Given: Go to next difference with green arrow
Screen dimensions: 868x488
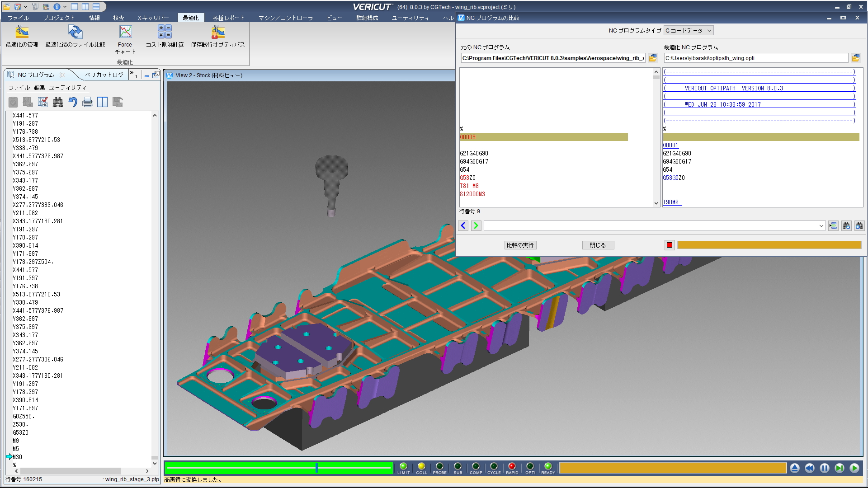Looking at the screenshot, I should point(476,225).
